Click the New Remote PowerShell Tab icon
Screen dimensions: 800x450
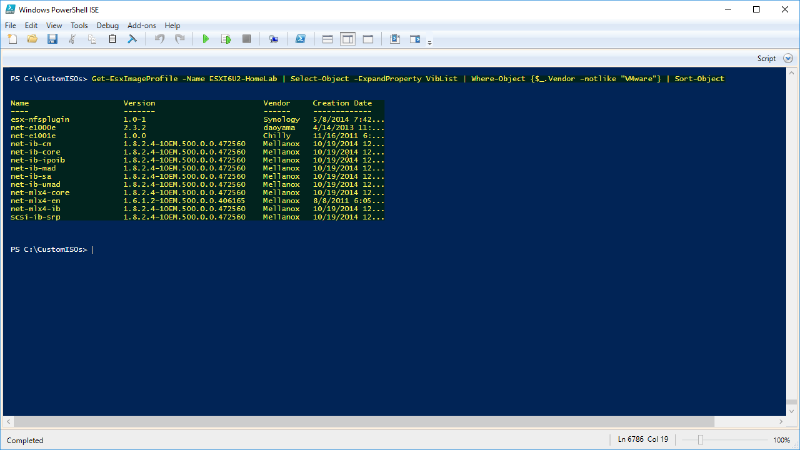[273, 39]
